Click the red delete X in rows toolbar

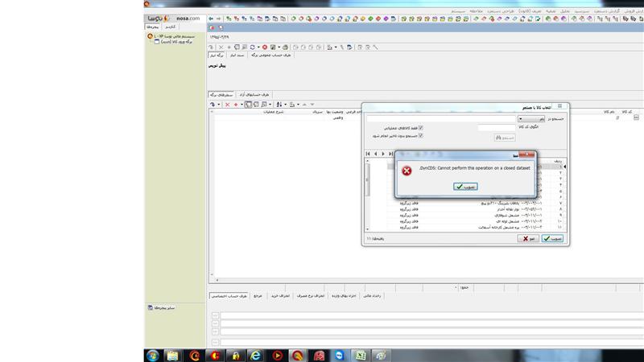click(x=227, y=105)
